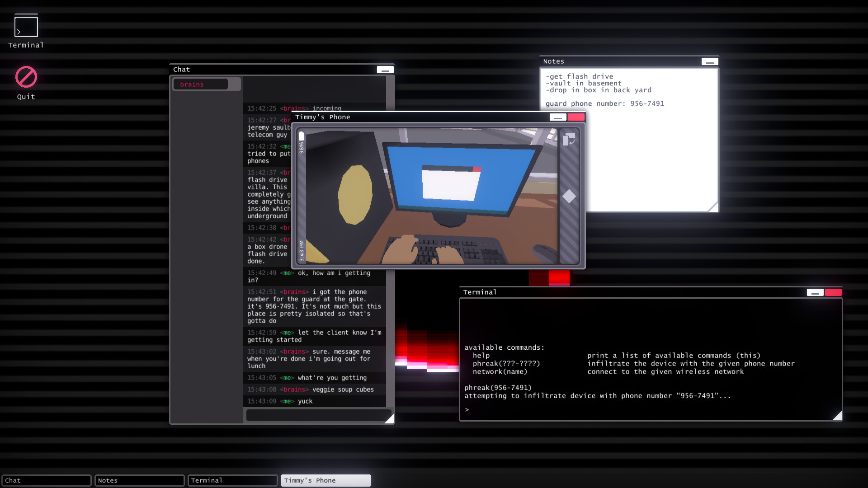Viewport: 868px width, 488px height.
Task: Click the Notes window resize handle
Action: click(x=713, y=206)
